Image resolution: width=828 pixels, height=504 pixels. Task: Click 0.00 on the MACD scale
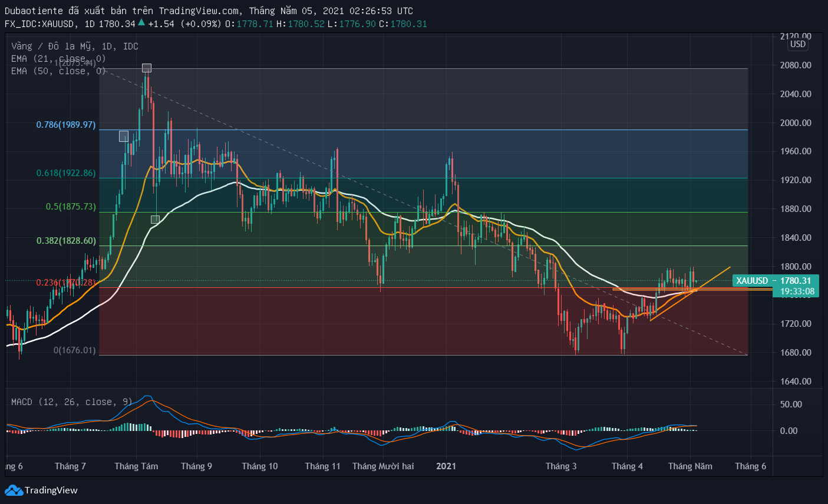789,430
